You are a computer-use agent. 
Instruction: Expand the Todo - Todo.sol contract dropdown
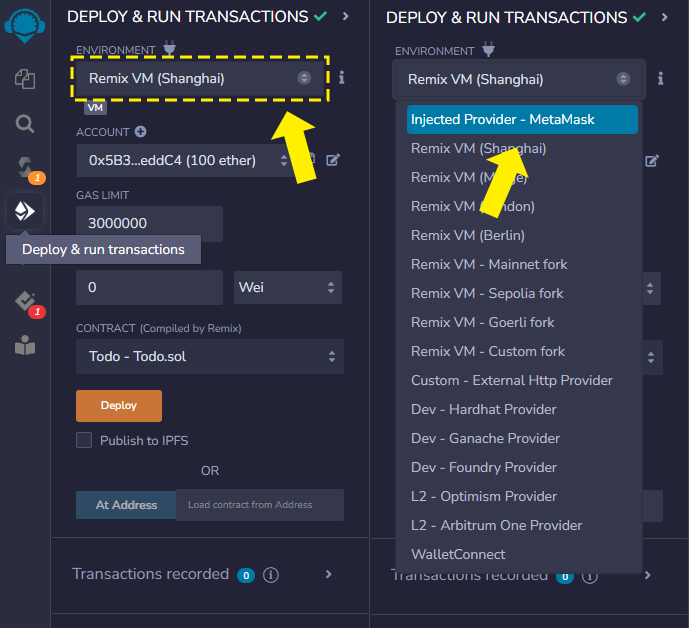click(x=209, y=357)
